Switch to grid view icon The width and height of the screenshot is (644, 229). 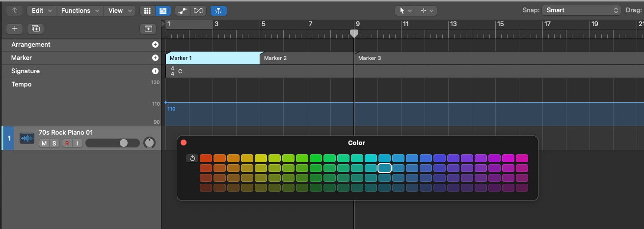pos(147,10)
